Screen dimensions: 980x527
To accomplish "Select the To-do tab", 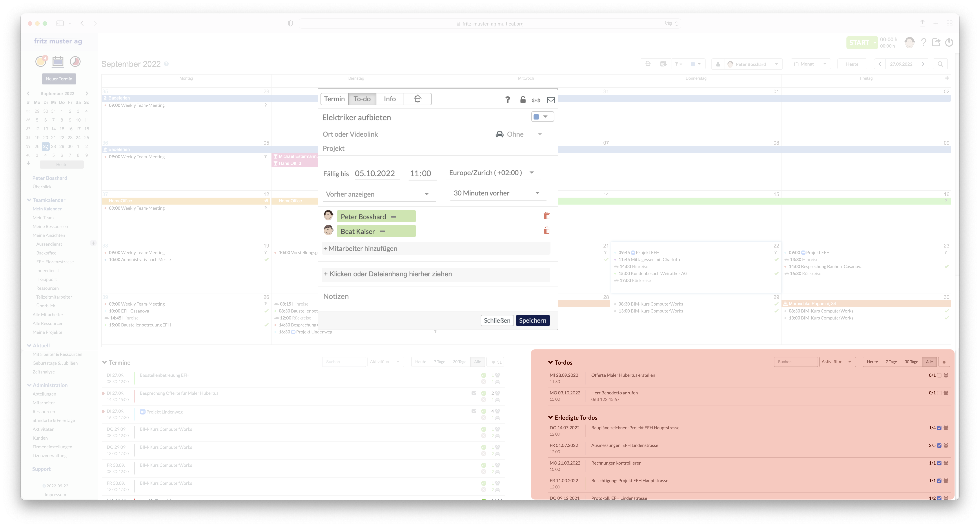I will tap(362, 99).
